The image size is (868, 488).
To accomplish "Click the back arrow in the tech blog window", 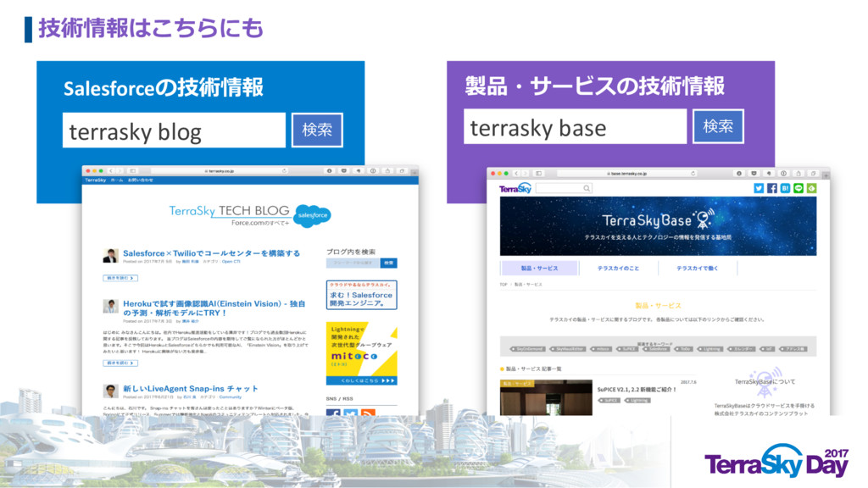I will [111, 171].
